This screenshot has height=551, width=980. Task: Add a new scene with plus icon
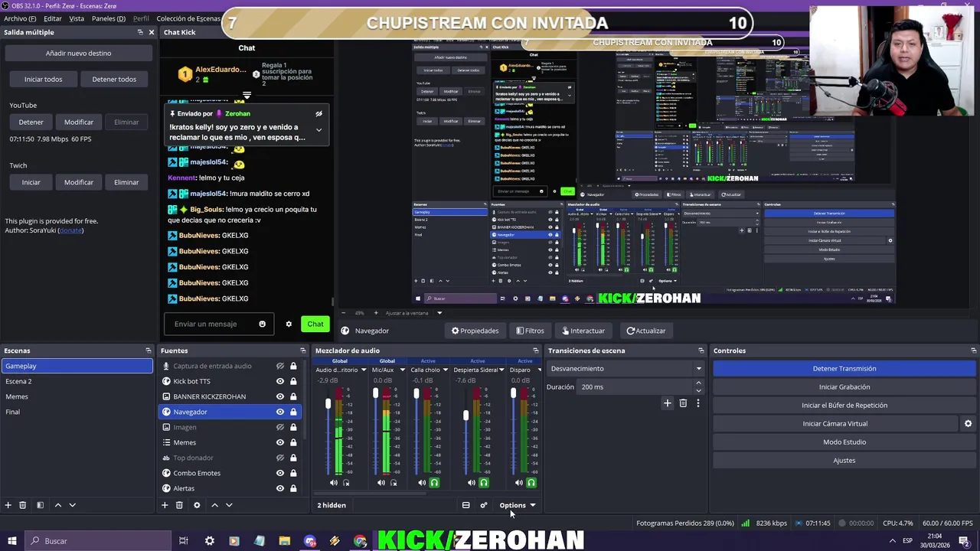pos(8,505)
